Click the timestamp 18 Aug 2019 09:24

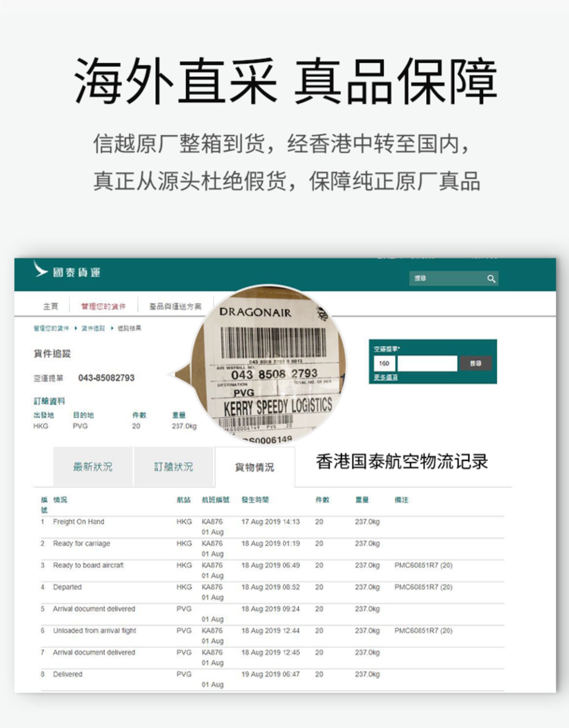point(270,609)
